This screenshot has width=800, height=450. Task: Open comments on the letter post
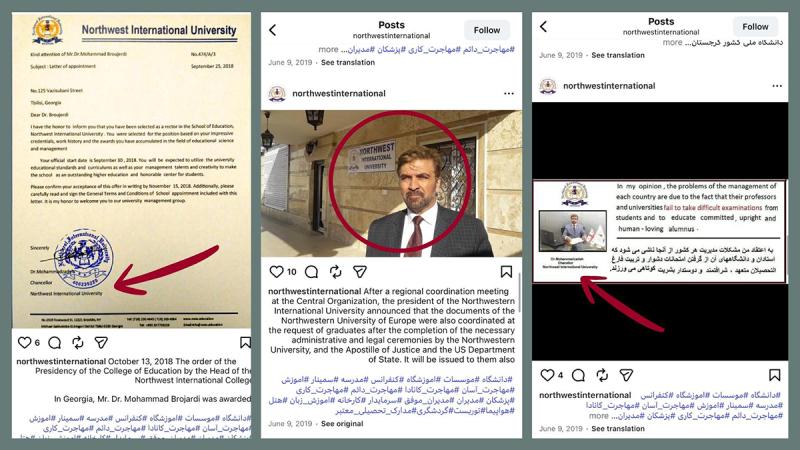coord(55,342)
